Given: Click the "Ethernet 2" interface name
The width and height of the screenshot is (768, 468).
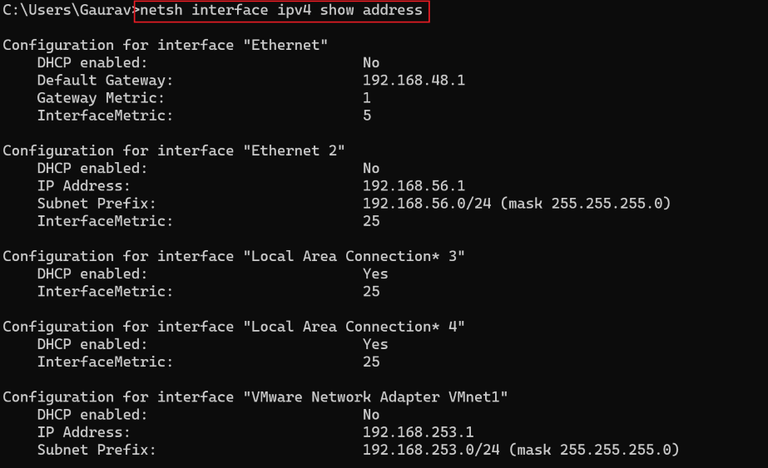Looking at the screenshot, I should [295, 150].
